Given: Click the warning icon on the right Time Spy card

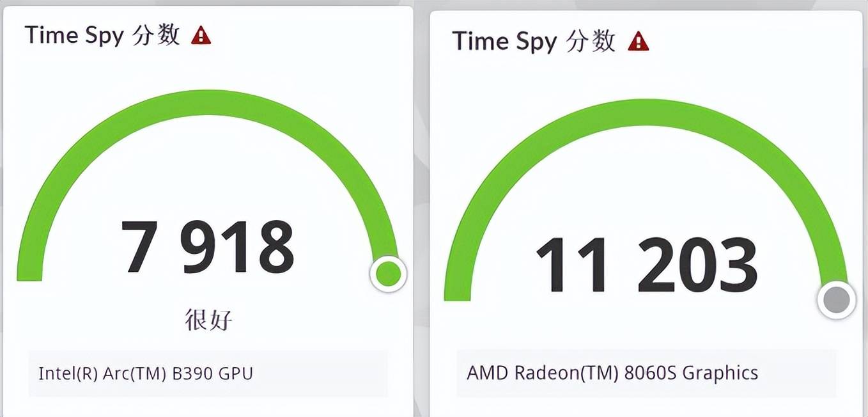Looking at the screenshot, I should pos(638,42).
